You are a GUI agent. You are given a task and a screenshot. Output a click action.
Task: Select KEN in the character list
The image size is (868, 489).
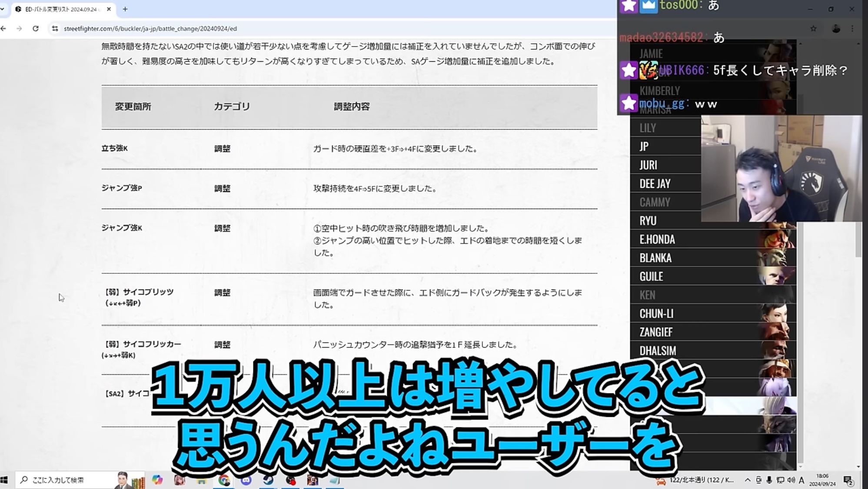point(713,295)
